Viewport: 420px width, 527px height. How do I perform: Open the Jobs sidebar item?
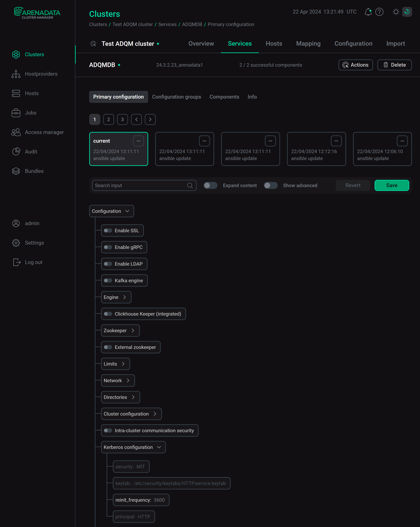tap(24, 113)
